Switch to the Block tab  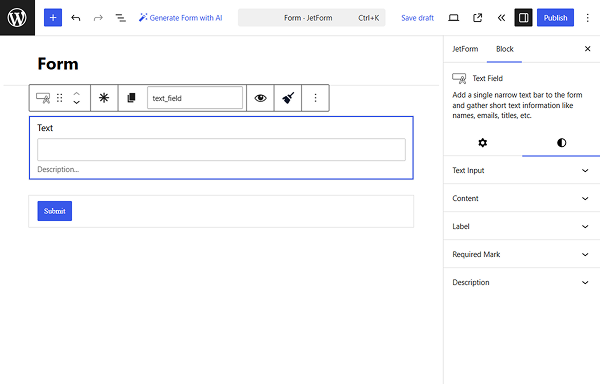click(x=504, y=49)
